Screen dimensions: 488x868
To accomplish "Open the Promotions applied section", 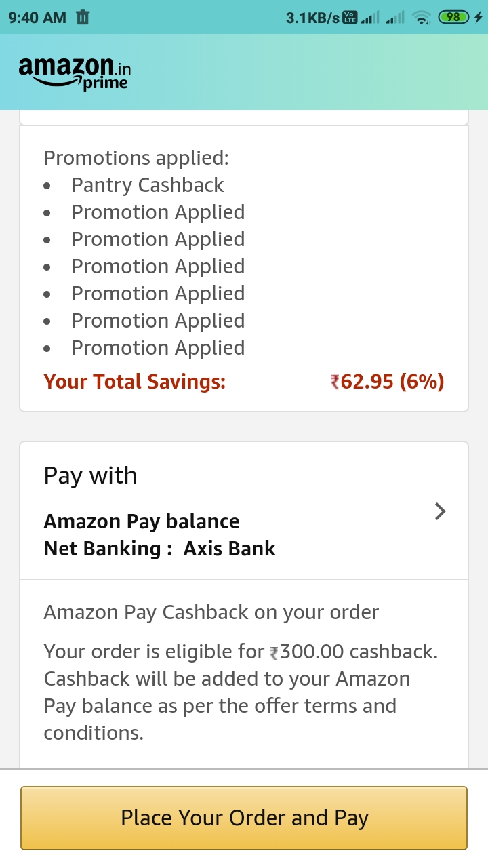I will [136, 157].
